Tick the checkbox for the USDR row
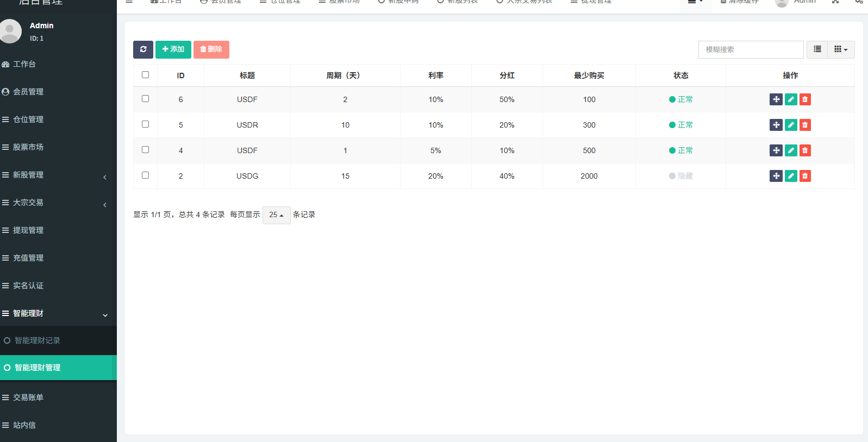868x442 pixels. (145, 124)
